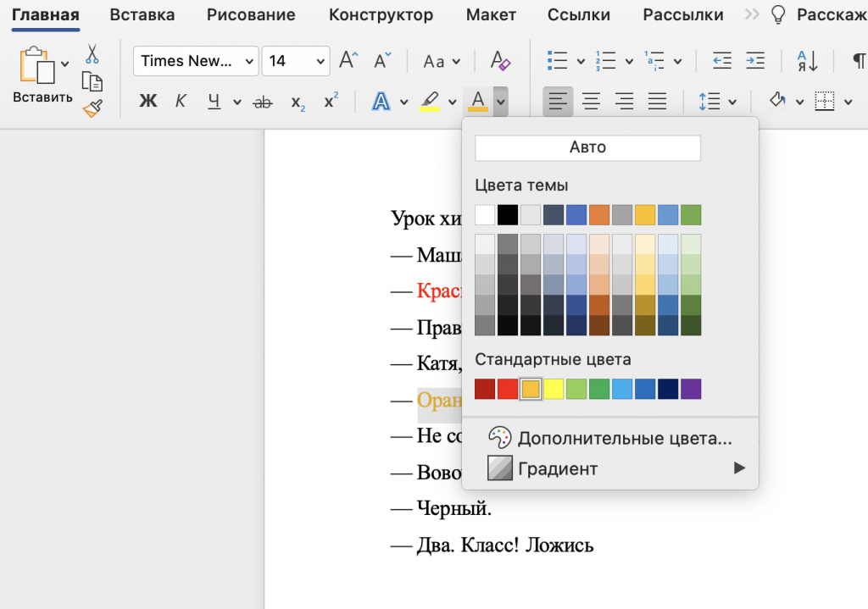This screenshot has width=868, height=609.
Task: Expand the Paste options arrow
Action: (x=64, y=64)
